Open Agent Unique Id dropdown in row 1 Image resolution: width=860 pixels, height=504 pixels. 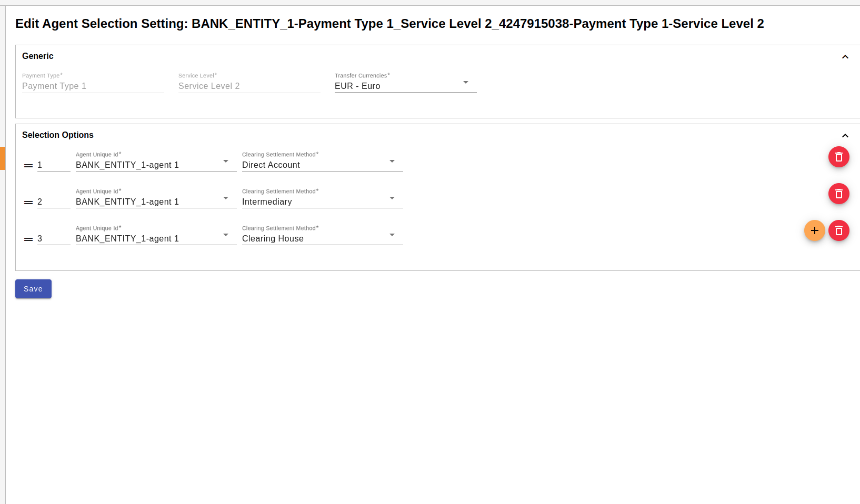click(x=156, y=165)
